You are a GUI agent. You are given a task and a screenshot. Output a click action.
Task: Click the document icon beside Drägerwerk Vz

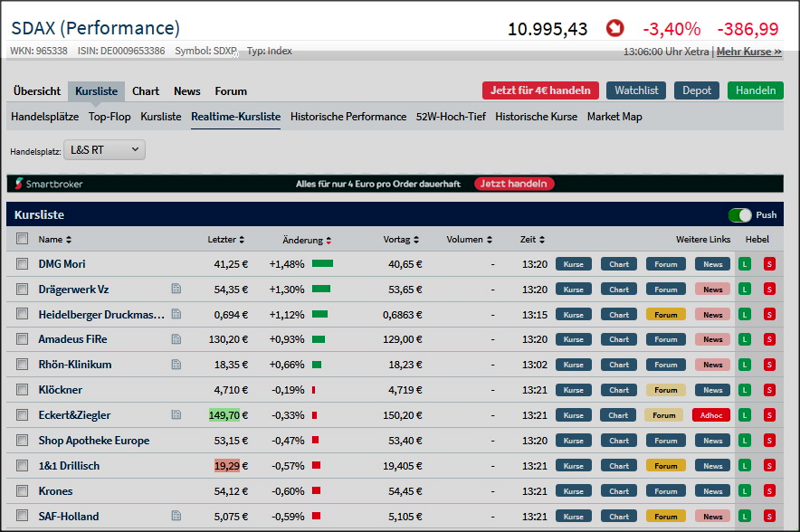click(176, 290)
